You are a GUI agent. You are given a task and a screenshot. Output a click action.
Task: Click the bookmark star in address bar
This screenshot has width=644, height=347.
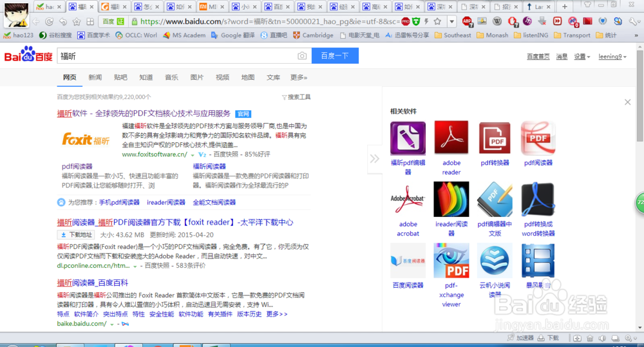pos(437,21)
